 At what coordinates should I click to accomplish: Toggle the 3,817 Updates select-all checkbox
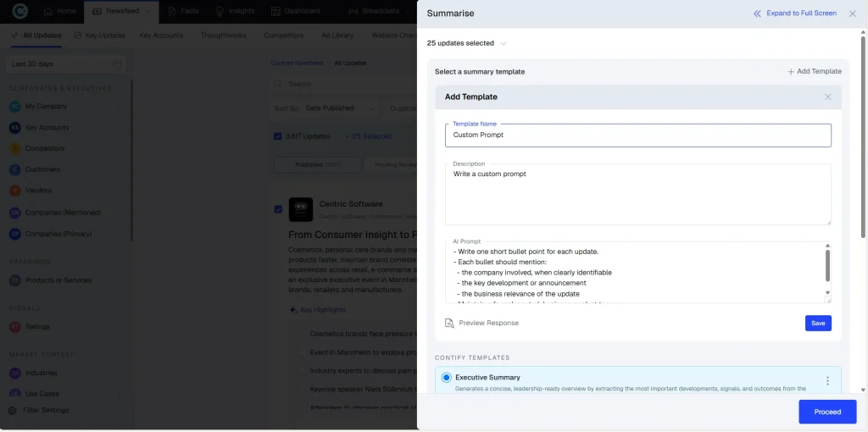[x=277, y=136]
